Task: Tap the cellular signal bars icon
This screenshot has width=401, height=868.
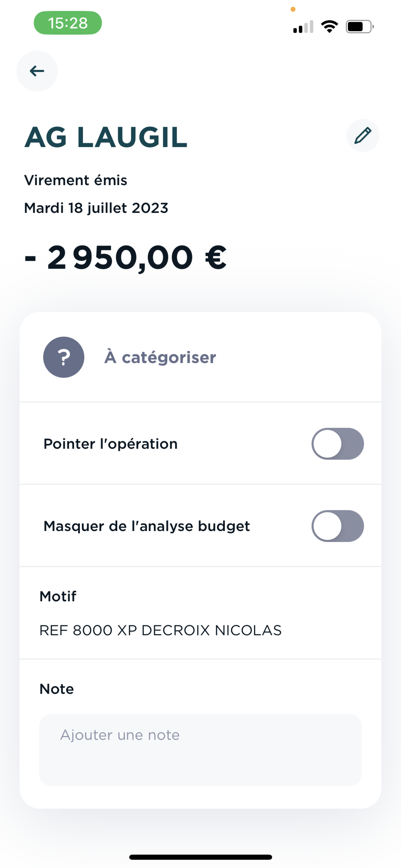Action: 303,27
